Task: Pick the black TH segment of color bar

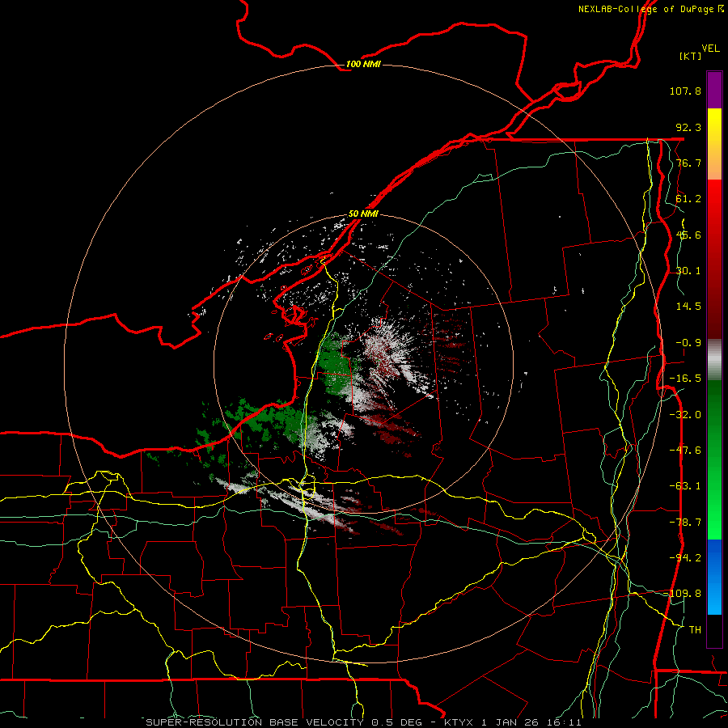Action: point(714,630)
